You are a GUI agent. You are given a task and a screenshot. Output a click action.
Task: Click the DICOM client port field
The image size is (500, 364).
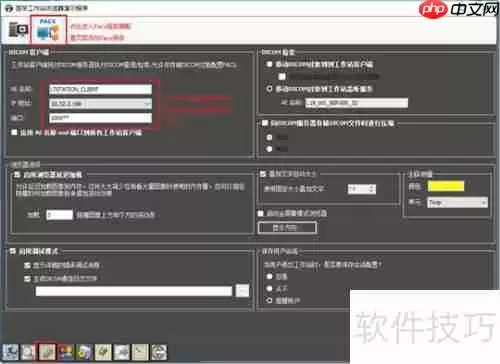click(100, 118)
